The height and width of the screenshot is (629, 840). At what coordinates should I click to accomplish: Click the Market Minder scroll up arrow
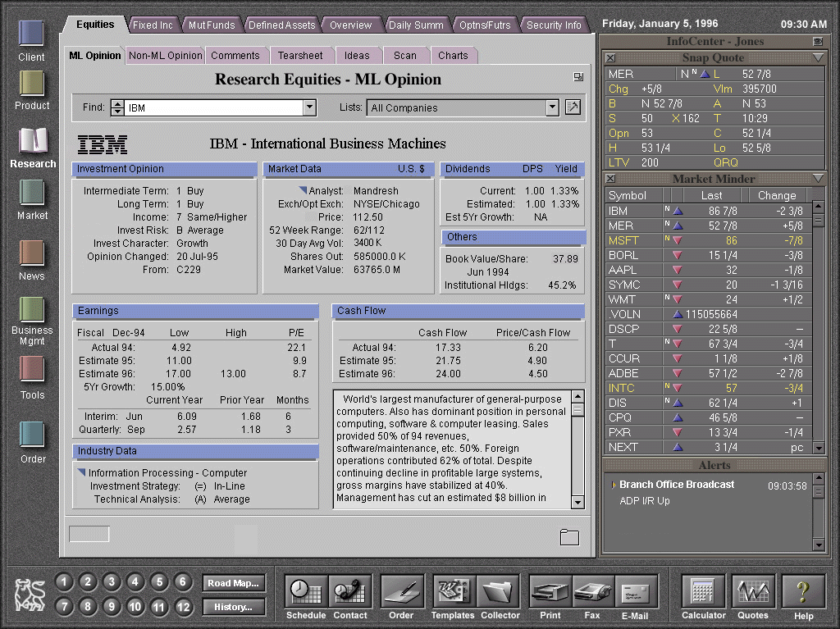pos(818,206)
